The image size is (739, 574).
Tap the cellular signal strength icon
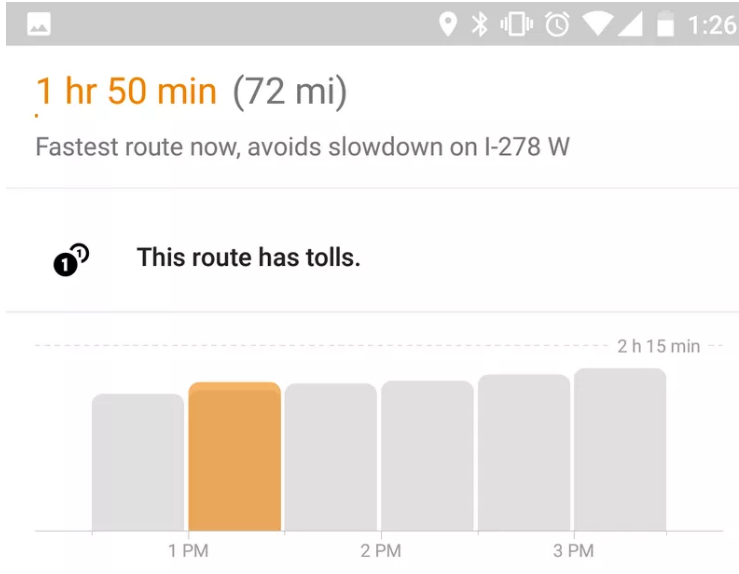pos(630,25)
